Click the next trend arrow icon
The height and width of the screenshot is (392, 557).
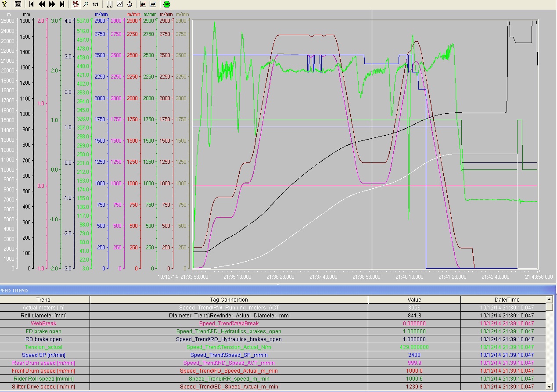[153, 4]
